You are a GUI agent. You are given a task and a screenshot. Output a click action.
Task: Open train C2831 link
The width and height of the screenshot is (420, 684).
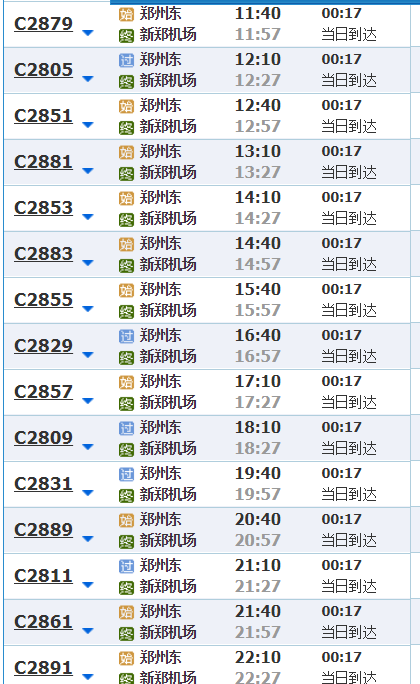[x=43, y=484]
